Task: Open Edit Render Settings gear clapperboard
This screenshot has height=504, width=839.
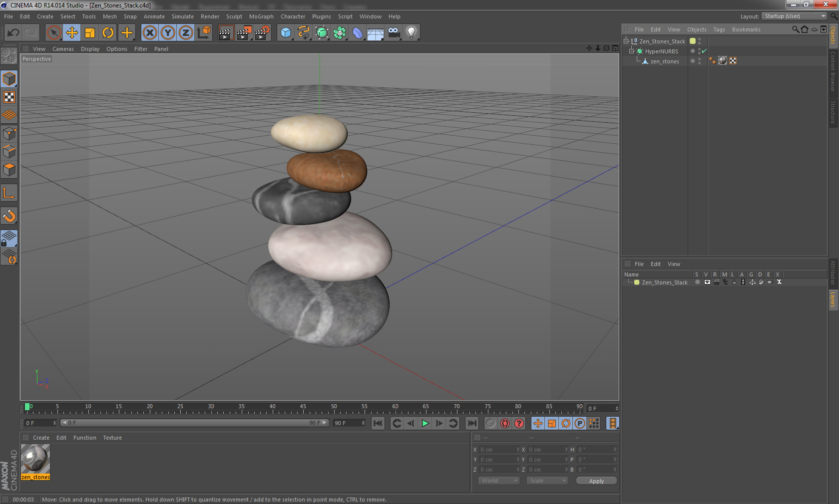Action: pyautogui.click(x=263, y=33)
